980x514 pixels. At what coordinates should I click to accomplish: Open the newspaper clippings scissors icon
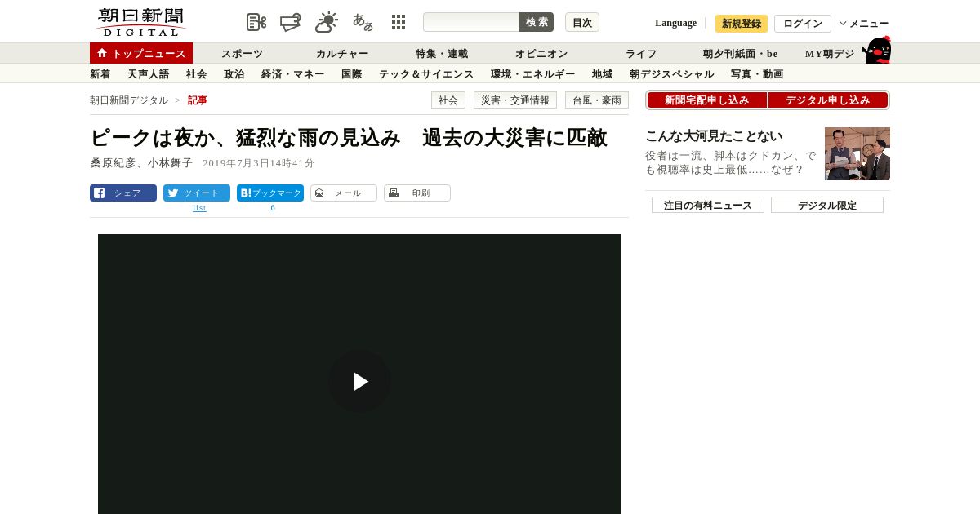[256, 22]
